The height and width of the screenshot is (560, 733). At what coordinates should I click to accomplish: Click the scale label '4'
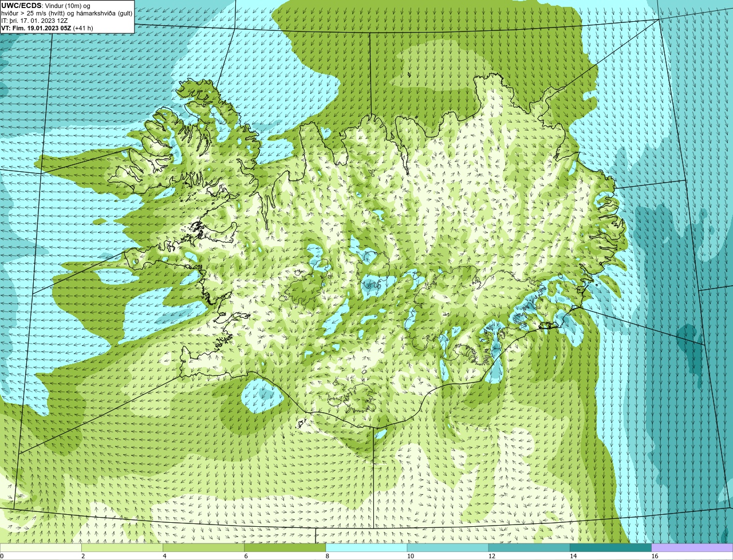(164, 556)
